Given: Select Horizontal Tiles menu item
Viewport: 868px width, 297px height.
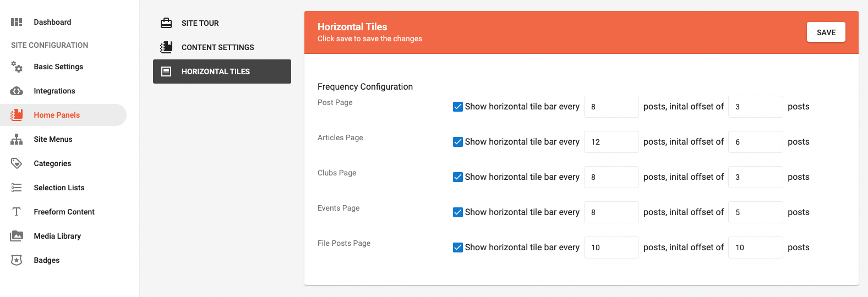Looking at the screenshot, I should [222, 71].
